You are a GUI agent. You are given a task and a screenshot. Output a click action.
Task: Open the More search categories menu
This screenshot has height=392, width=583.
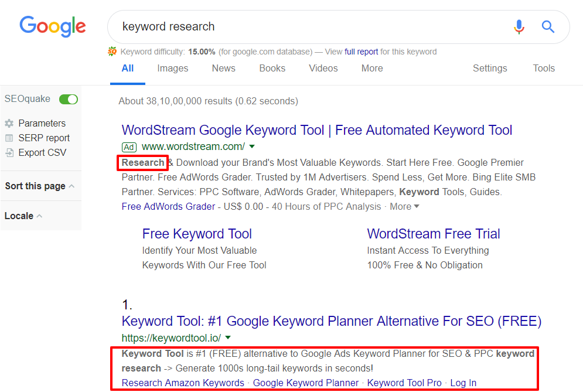[x=372, y=69]
